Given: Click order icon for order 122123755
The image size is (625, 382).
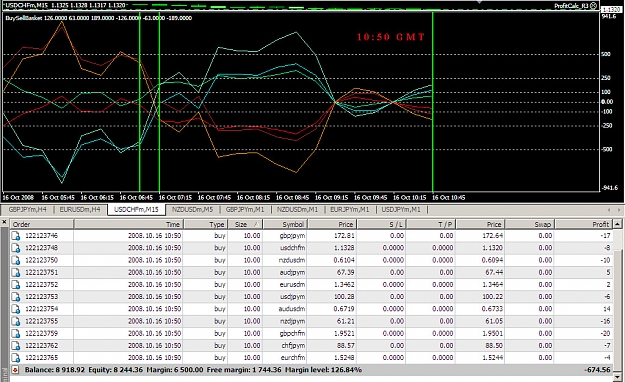Looking at the screenshot, I should tap(16, 321).
